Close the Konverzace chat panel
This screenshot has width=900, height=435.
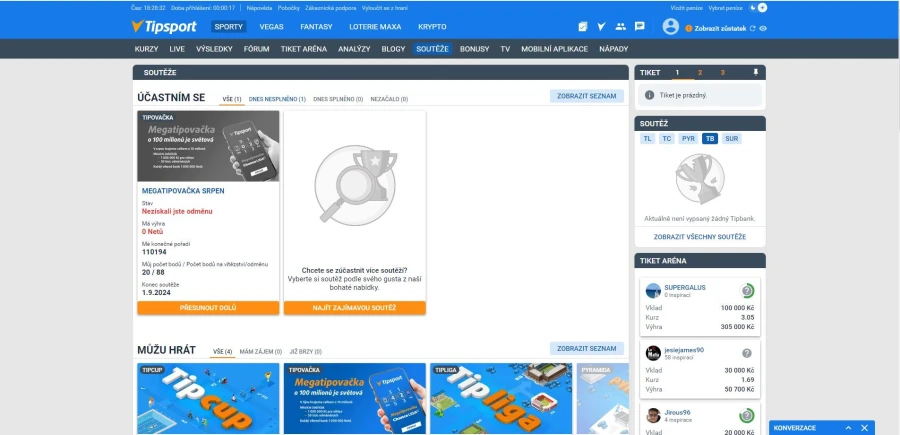click(x=864, y=428)
